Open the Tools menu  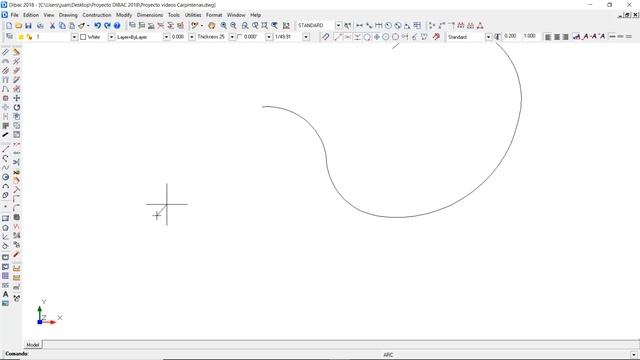coord(174,15)
